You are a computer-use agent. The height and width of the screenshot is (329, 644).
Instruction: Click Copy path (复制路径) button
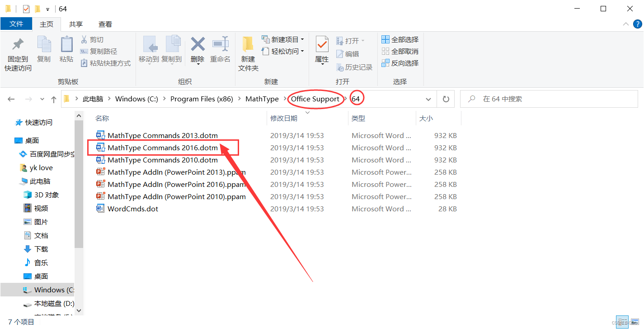(99, 51)
